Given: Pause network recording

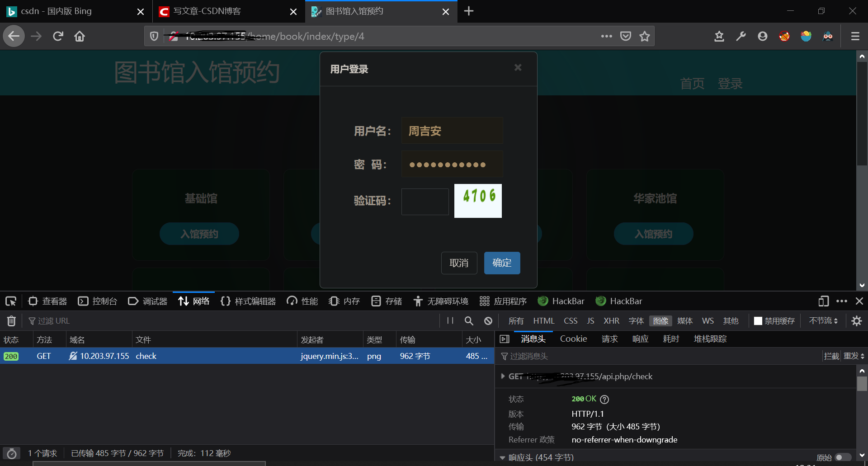Looking at the screenshot, I should 450,321.
